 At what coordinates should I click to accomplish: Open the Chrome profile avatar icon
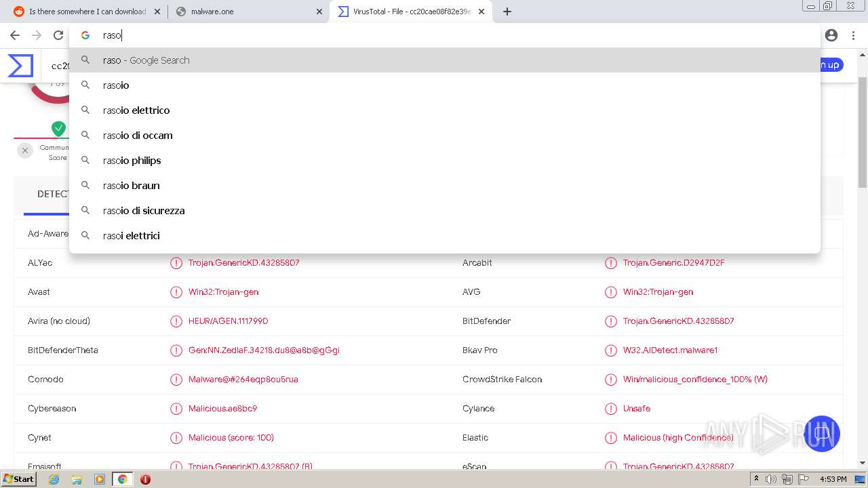click(x=831, y=35)
